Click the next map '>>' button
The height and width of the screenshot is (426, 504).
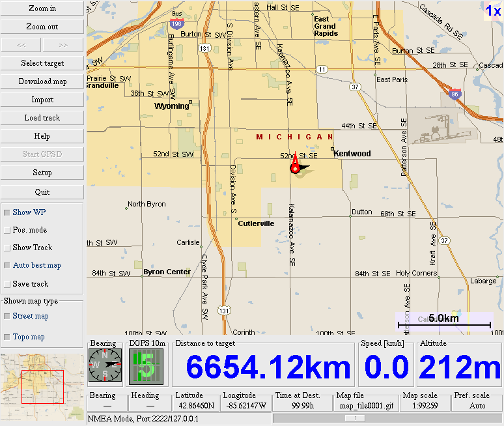coord(63,45)
